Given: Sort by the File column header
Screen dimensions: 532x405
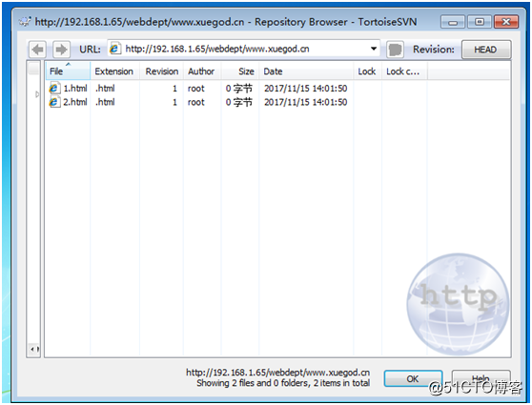Looking at the screenshot, I should [68, 71].
